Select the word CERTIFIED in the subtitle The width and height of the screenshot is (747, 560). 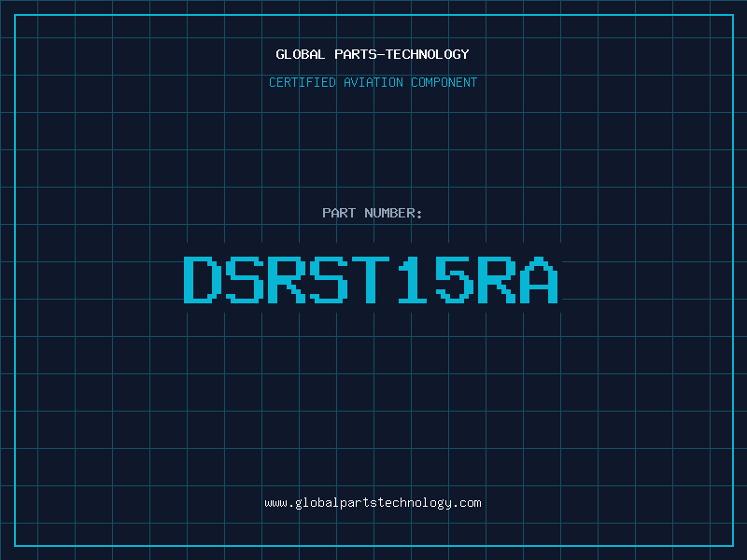point(303,82)
